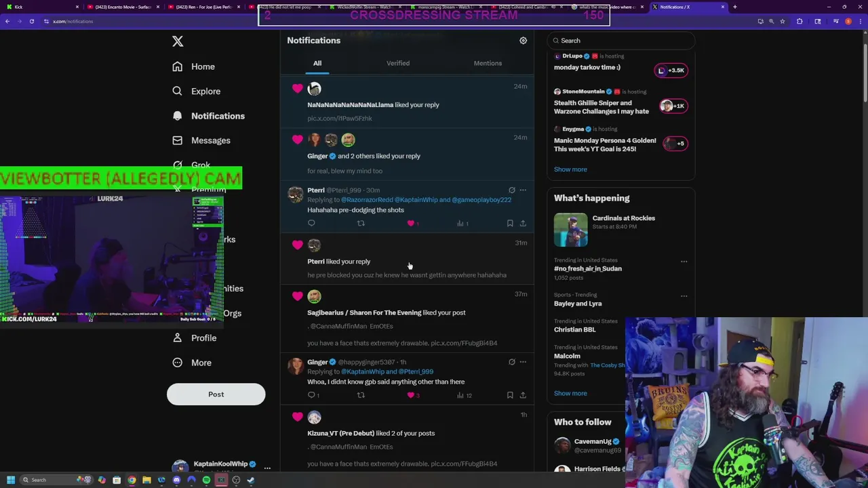This screenshot has width=868, height=488.
Task: Open Windows Start menu
Action: [11, 480]
